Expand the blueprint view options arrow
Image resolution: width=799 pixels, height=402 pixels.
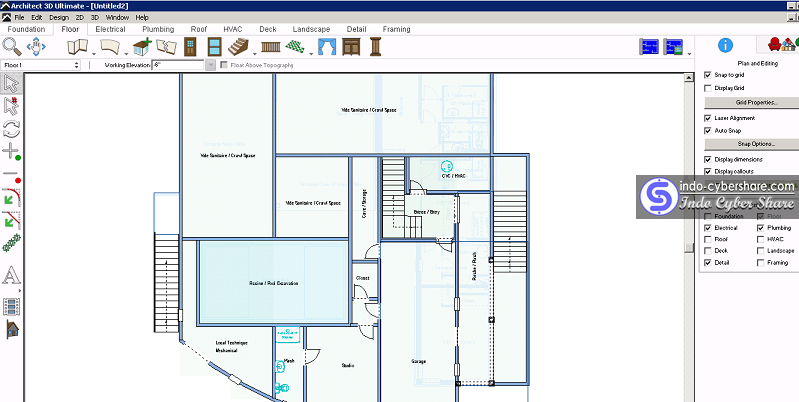tap(689, 53)
